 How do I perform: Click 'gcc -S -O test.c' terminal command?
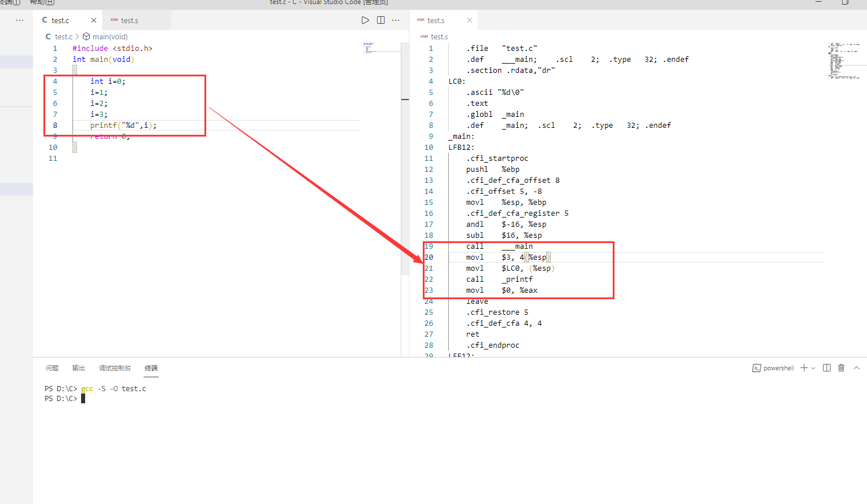[114, 389]
